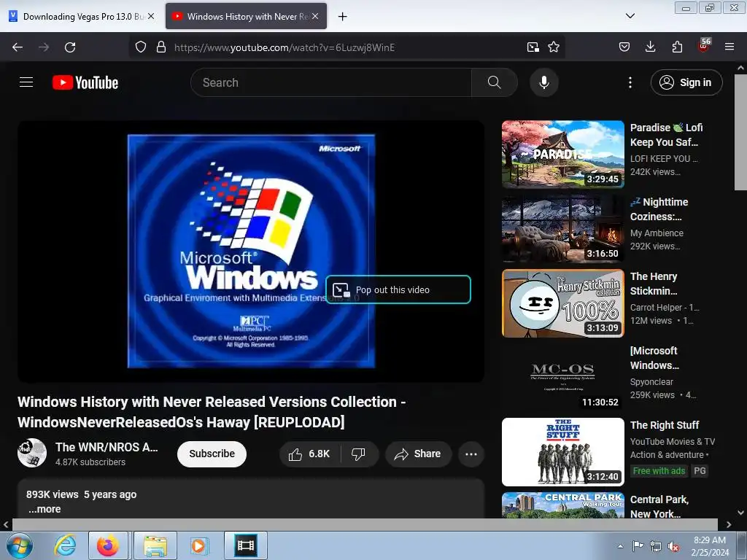List all tabs dropdown arrow
This screenshot has width=747, height=560.
click(x=630, y=16)
